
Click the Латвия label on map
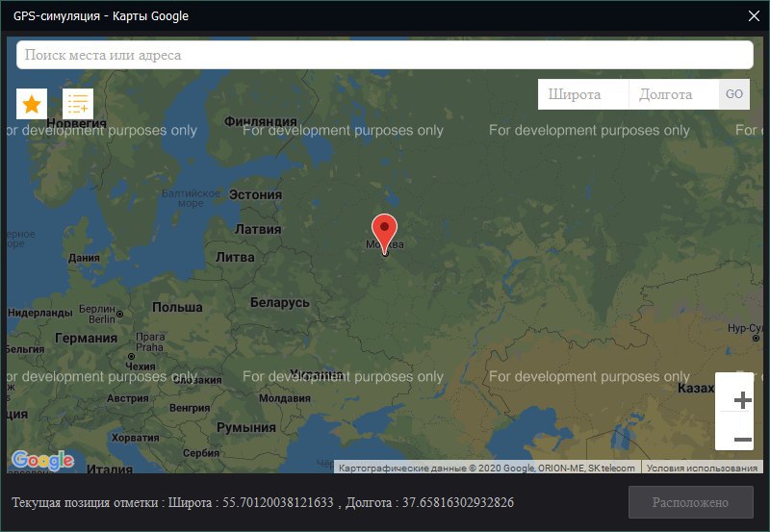pyautogui.click(x=258, y=229)
